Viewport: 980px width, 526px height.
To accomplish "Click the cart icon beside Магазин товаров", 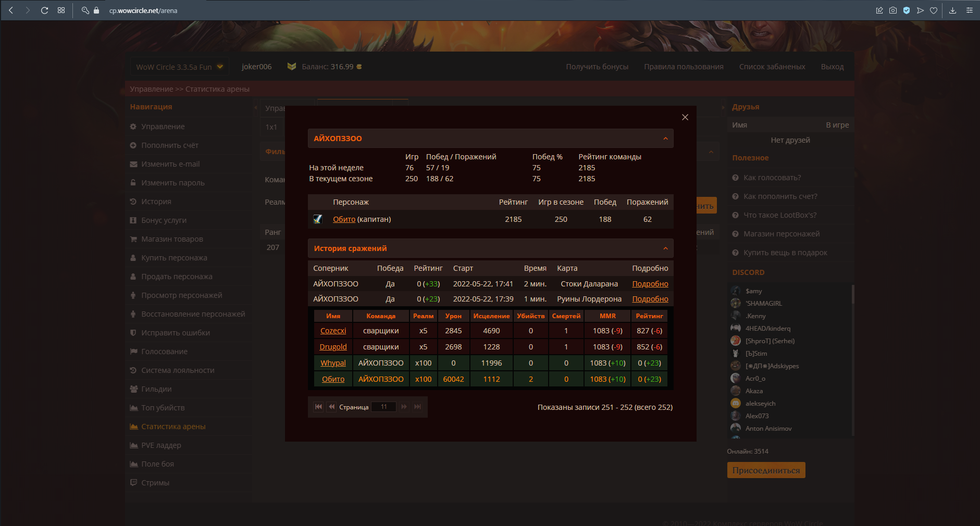I will (133, 239).
